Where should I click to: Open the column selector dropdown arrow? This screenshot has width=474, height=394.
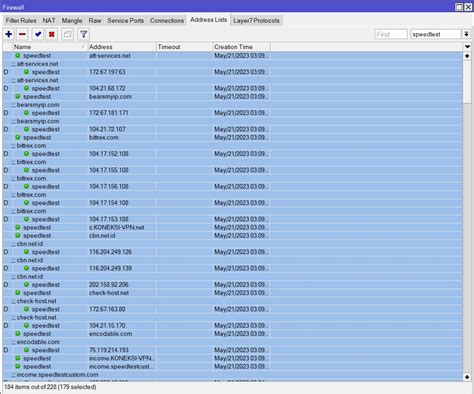(x=467, y=47)
